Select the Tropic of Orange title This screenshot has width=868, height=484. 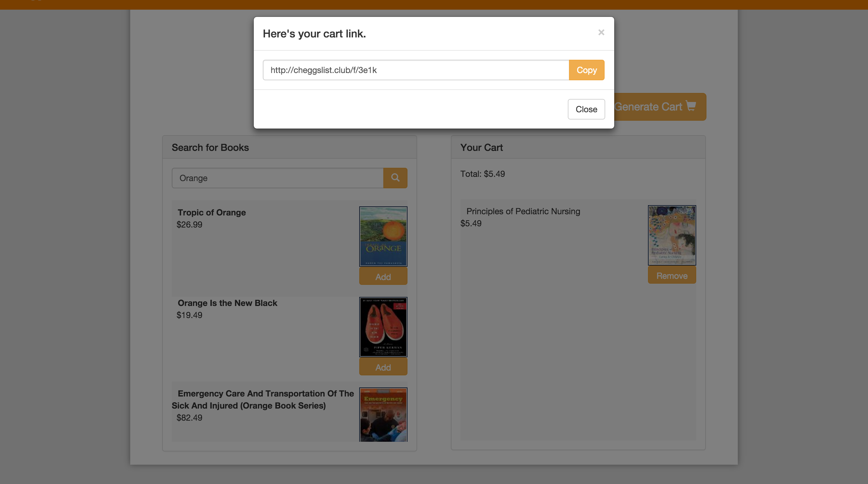(x=212, y=212)
